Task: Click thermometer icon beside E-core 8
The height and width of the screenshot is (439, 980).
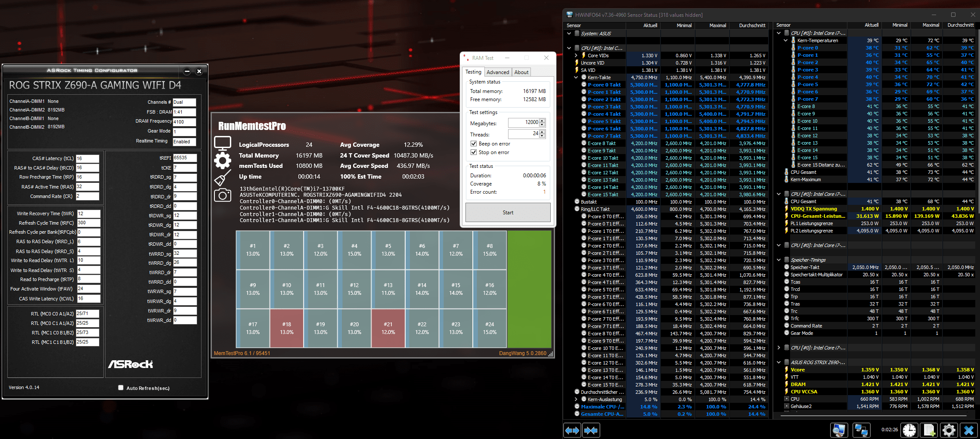Action: [793, 106]
